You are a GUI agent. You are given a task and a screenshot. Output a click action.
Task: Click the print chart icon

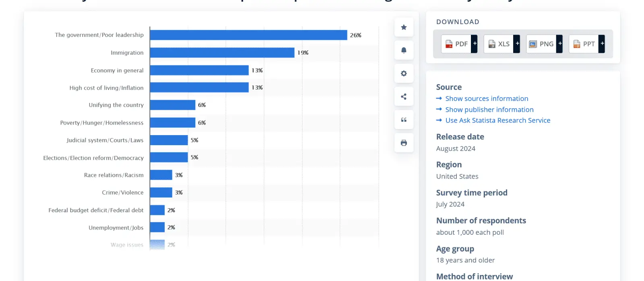[404, 143]
